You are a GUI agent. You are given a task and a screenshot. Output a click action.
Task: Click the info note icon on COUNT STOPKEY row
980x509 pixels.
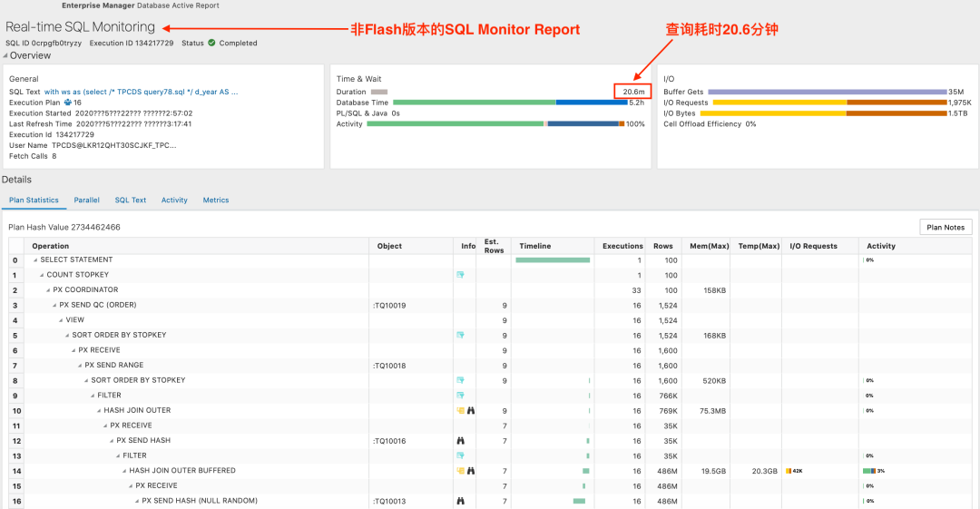(x=461, y=275)
